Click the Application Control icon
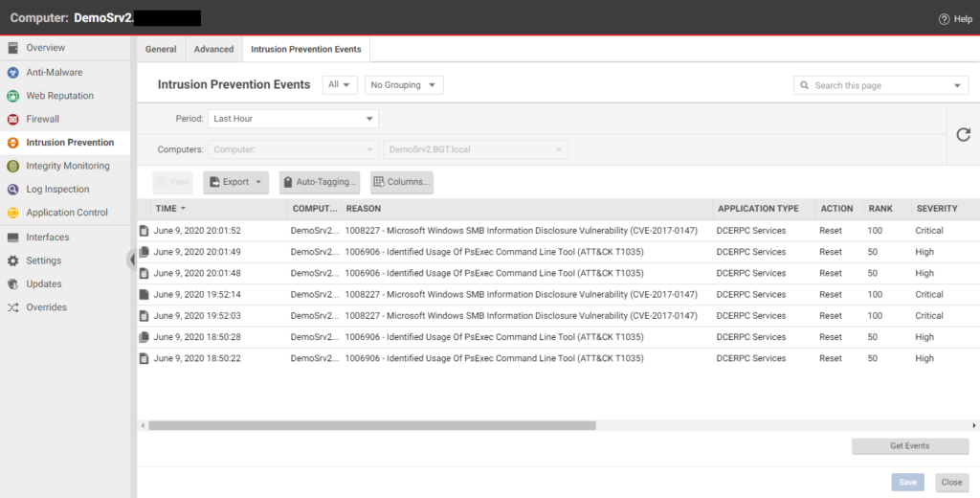The height and width of the screenshot is (498, 980). 13,213
